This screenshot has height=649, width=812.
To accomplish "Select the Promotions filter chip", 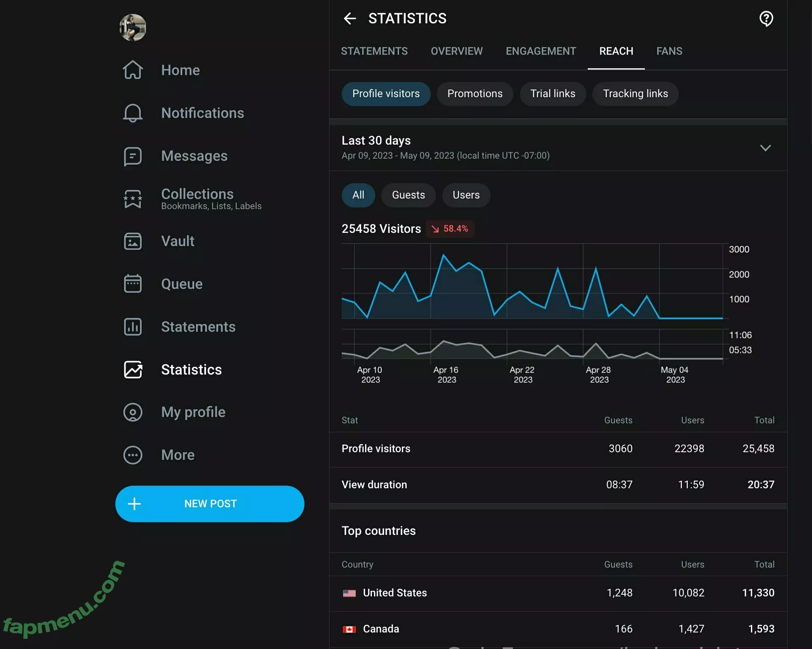I will coord(475,94).
